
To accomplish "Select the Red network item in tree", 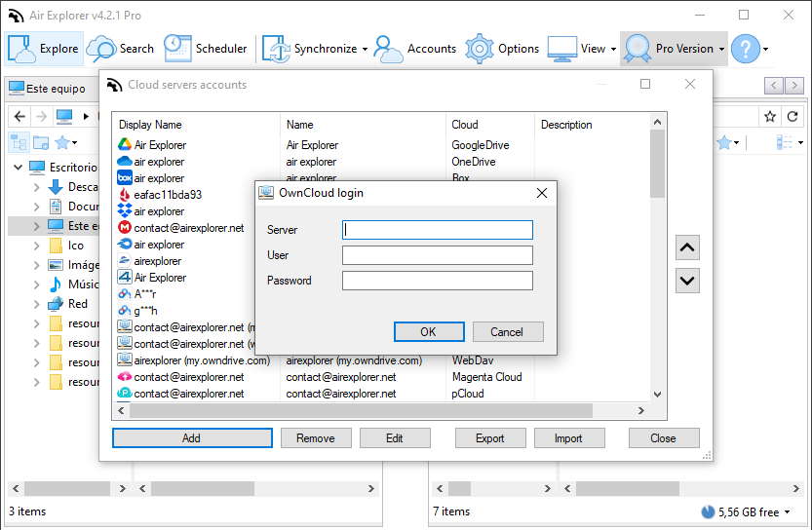I will click(x=68, y=304).
